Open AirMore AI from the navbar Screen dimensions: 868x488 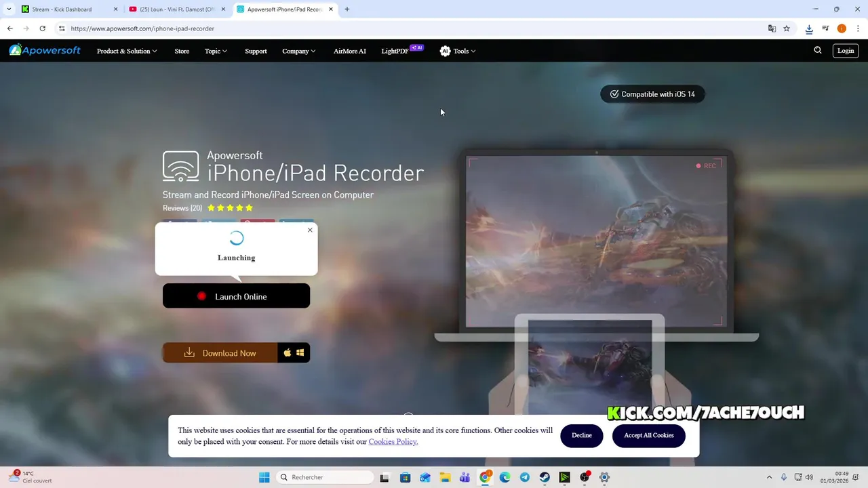click(x=350, y=51)
